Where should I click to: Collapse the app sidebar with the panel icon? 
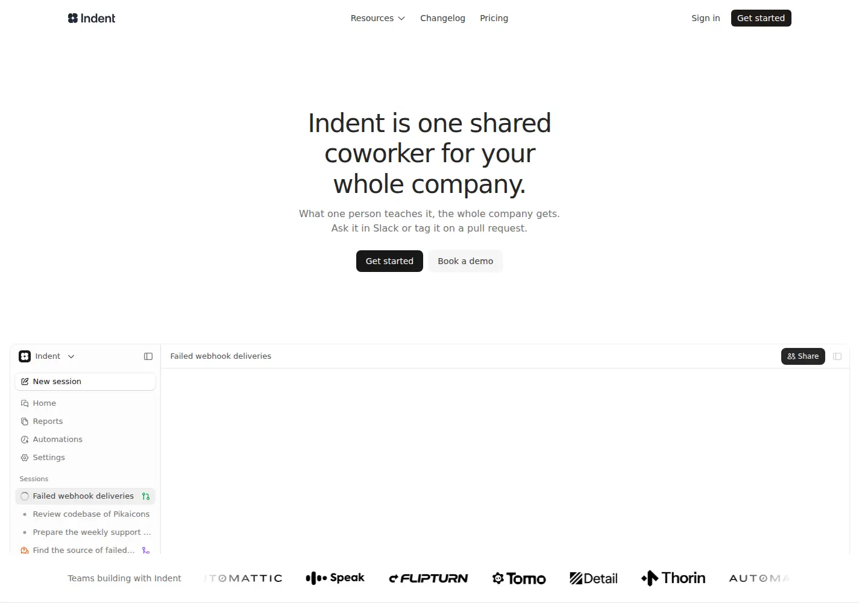coord(148,356)
